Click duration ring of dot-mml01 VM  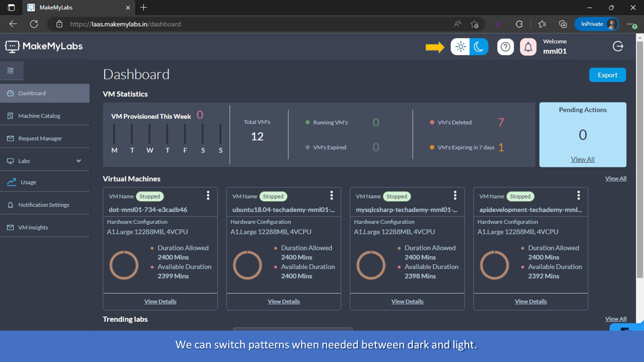(x=124, y=265)
